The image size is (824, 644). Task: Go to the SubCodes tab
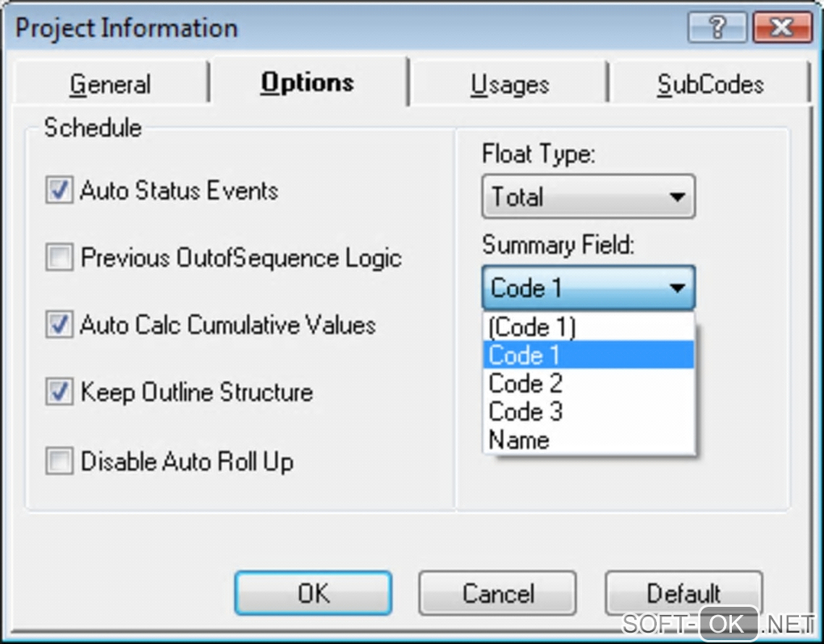click(709, 84)
